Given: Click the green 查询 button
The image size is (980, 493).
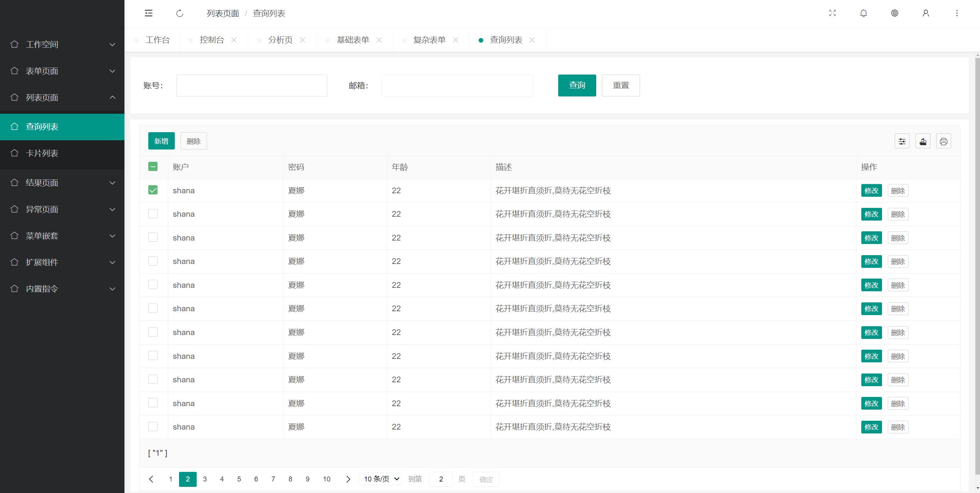Looking at the screenshot, I should 577,85.
